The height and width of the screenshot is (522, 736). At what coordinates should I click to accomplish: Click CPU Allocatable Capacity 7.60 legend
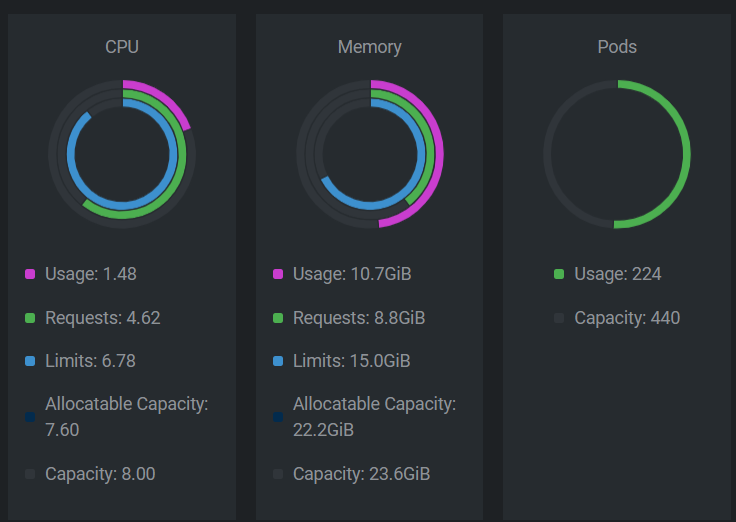point(117,417)
